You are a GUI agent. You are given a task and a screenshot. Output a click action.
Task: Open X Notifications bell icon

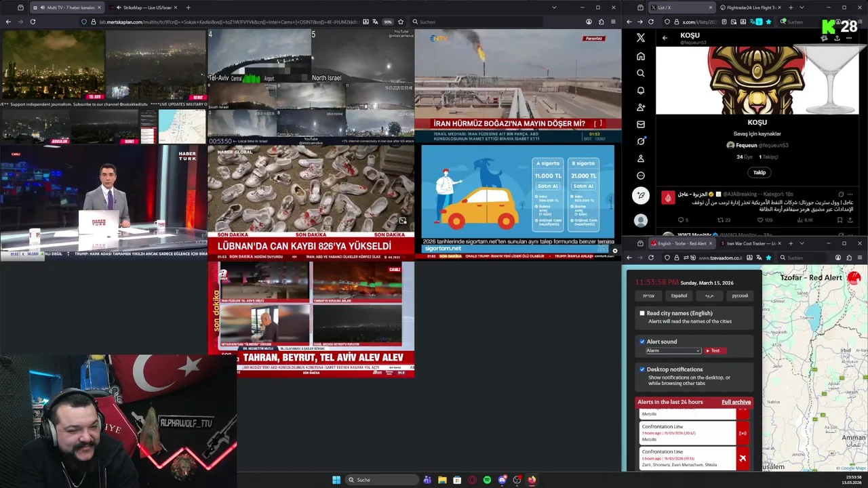[x=641, y=90]
